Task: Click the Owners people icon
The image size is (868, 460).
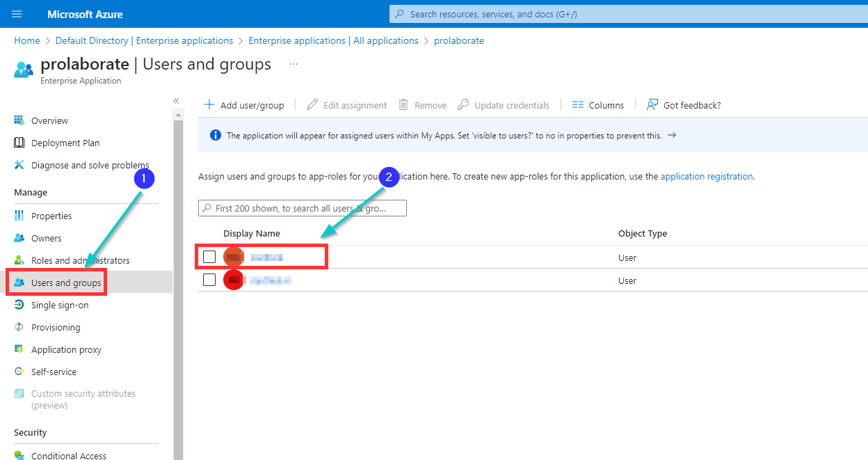Action: click(19, 238)
